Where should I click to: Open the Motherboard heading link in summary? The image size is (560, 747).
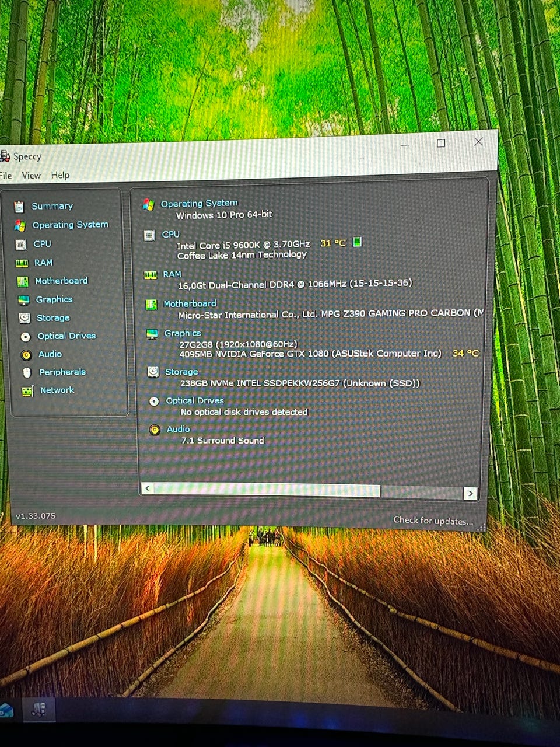pyautogui.click(x=190, y=303)
